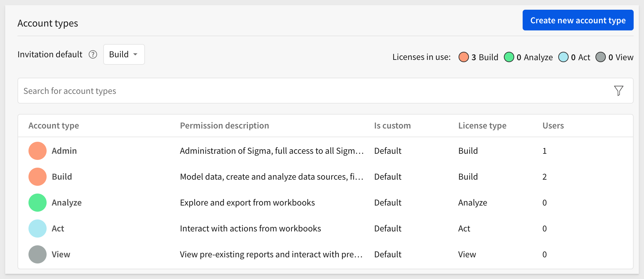Click the Act account type blue circle

point(38,229)
